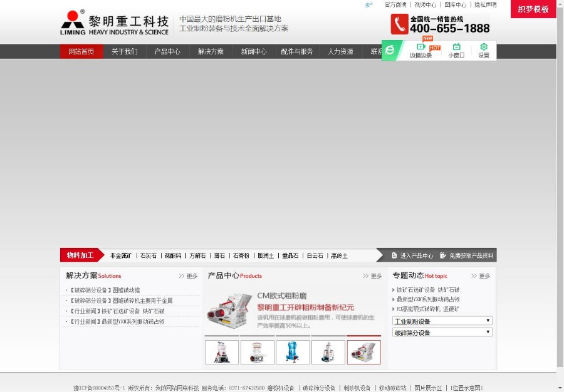Click the Liming Heavy Industry logo
This screenshot has height=392, width=564.
115,23
